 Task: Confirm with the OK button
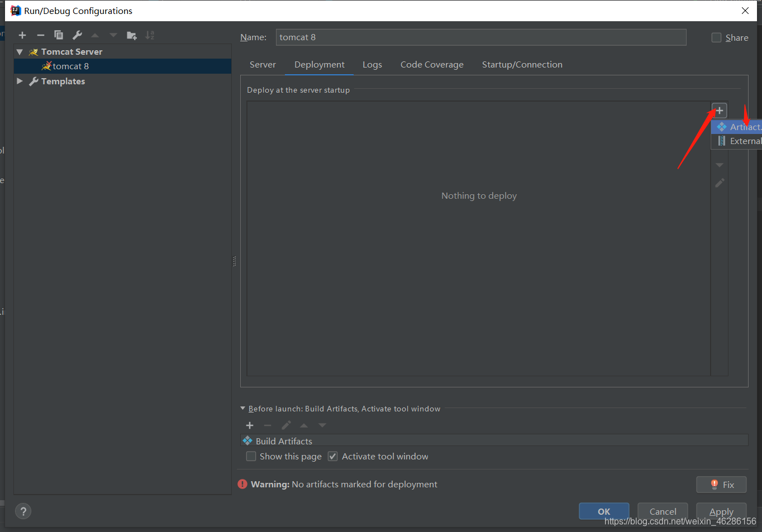604,511
